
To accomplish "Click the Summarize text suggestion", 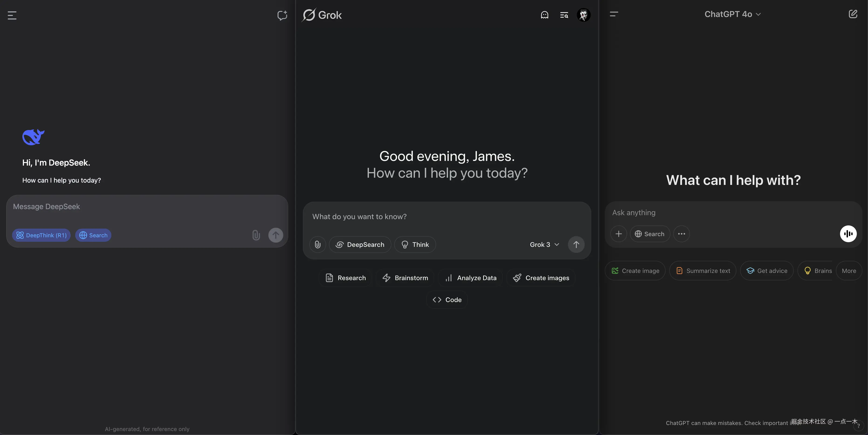I will [703, 271].
